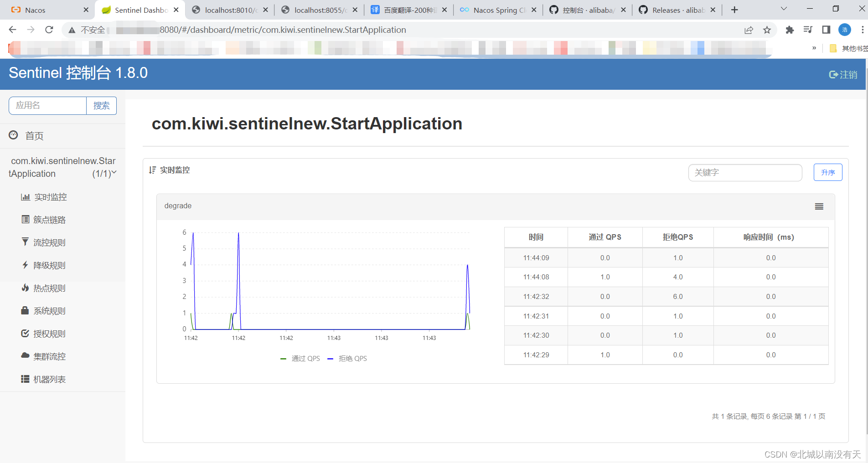Focus the 应用名 search input
This screenshot has width=868, height=463.
coord(47,106)
